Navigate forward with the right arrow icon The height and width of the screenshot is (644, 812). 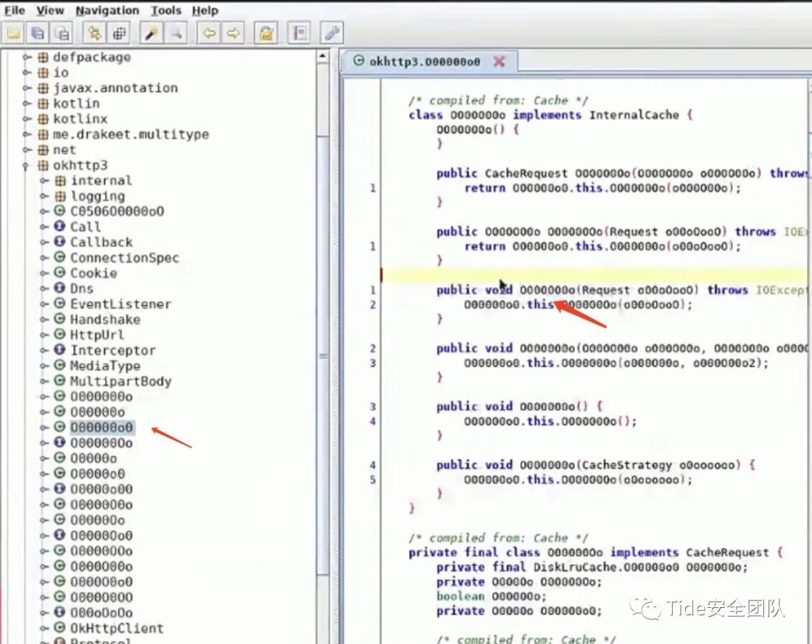tap(233, 33)
